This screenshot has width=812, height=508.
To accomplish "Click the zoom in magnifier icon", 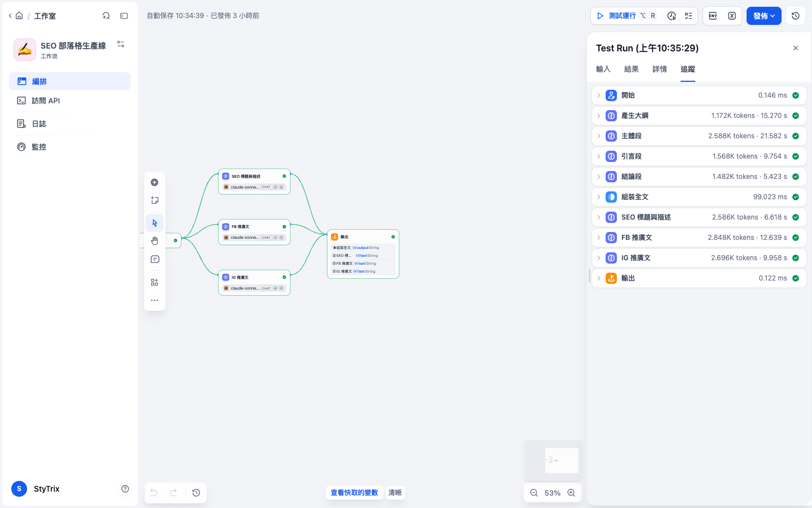I will pyautogui.click(x=571, y=493).
